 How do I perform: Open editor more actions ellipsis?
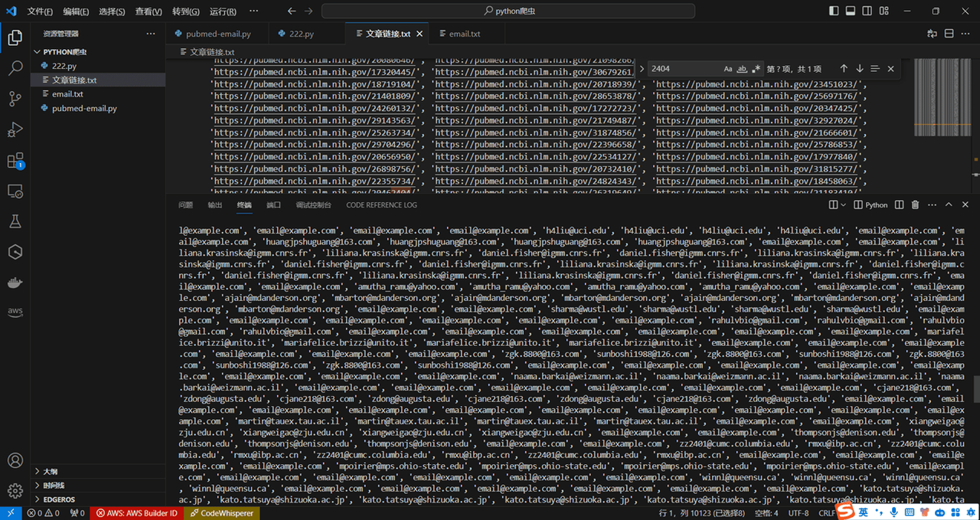point(967,34)
